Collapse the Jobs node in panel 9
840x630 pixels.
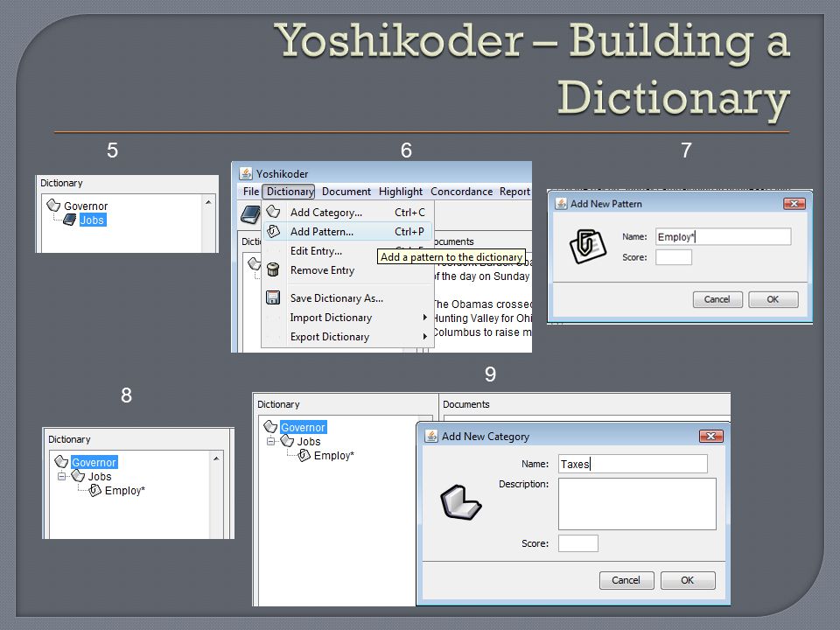pyautogui.click(x=270, y=441)
